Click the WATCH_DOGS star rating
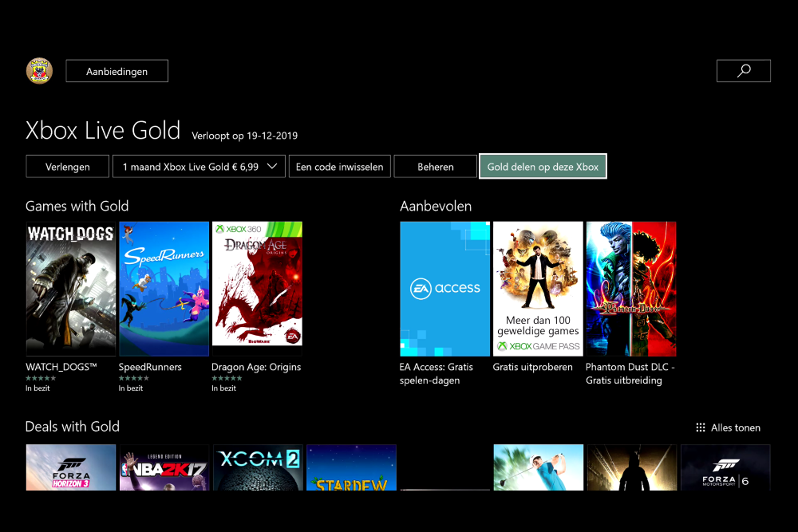This screenshot has height=532, width=798. [x=41, y=378]
